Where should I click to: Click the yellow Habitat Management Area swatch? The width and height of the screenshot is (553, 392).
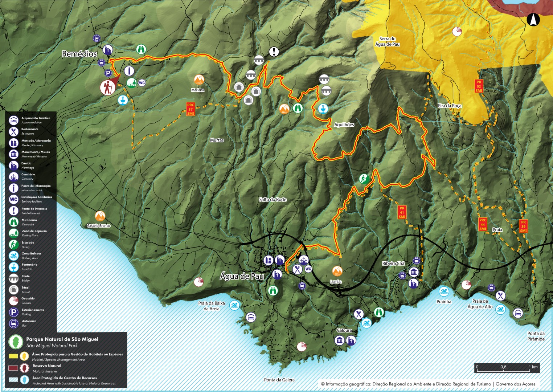point(13,356)
